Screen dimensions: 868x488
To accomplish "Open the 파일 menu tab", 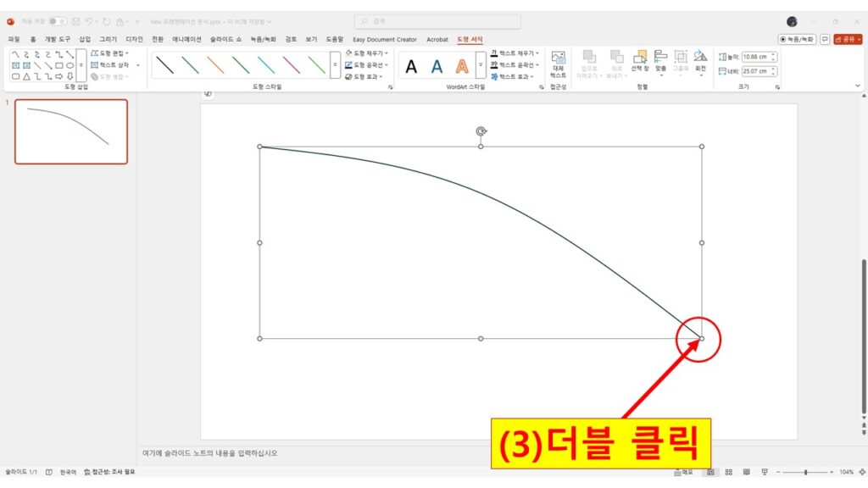I will 14,39.
